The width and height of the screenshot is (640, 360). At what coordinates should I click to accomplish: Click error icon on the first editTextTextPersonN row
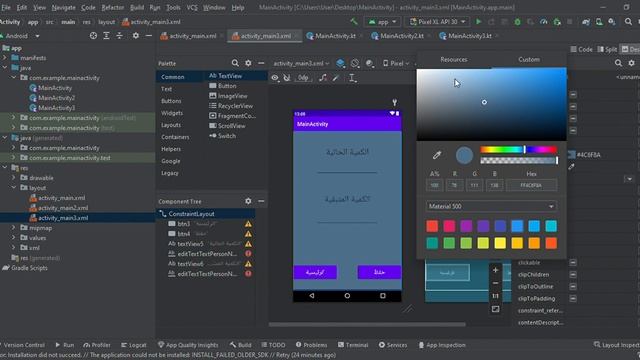[248, 253]
